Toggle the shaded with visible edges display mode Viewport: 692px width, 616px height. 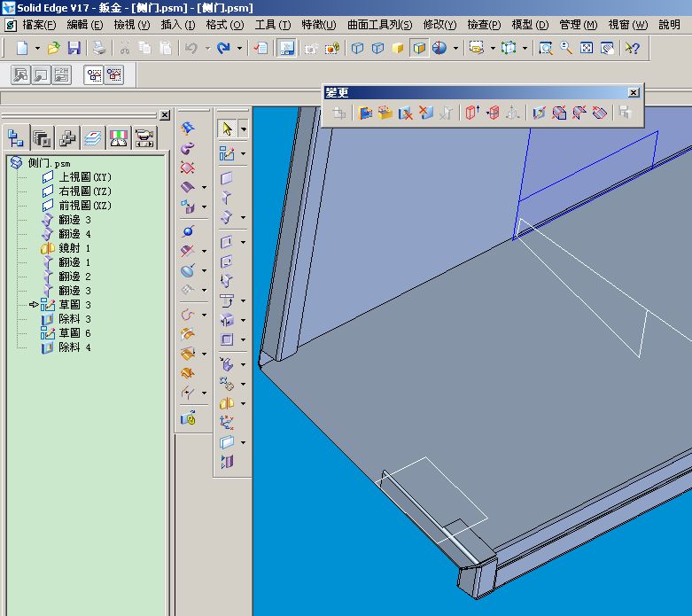419,48
